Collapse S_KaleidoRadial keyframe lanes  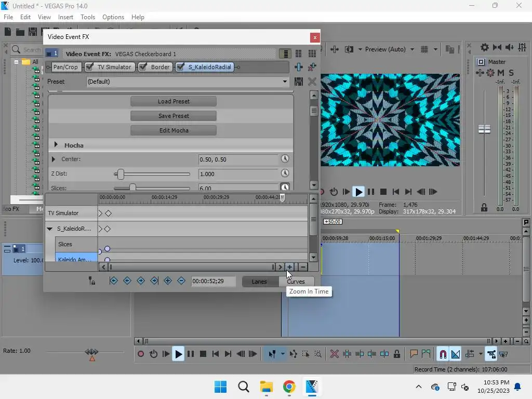point(50,229)
